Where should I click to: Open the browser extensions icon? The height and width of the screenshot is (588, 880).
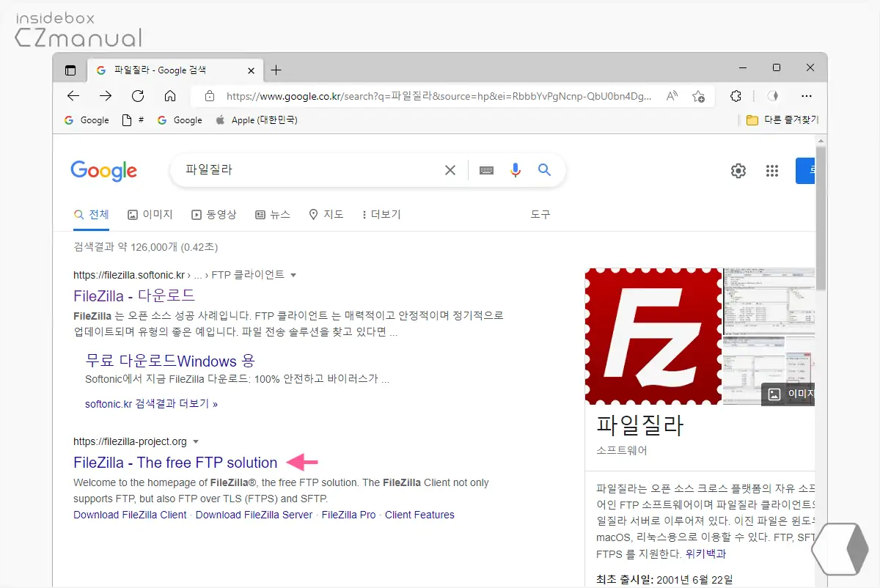[736, 95]
